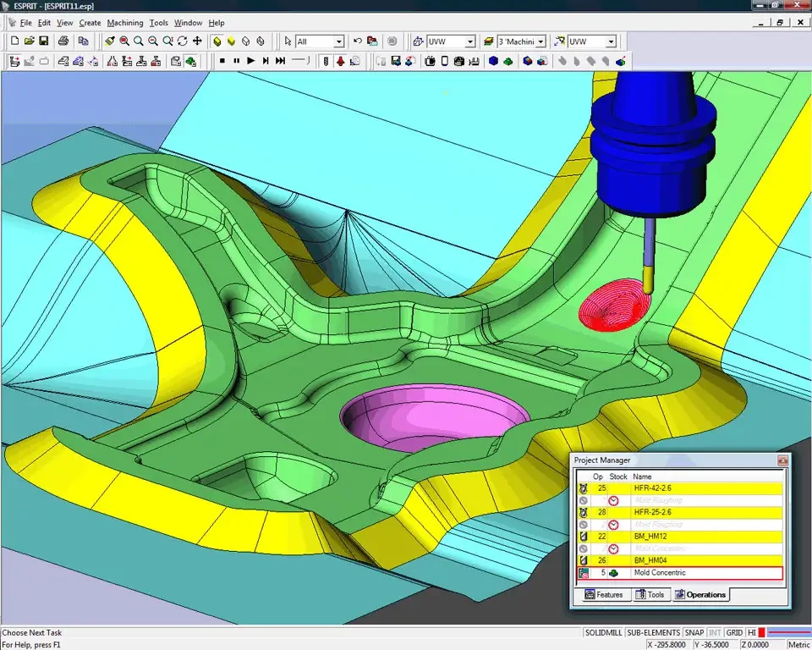Select the HFR-42-2.6 tool row
The height and width of the screenshot is (650, 812).
click(680, 488)
